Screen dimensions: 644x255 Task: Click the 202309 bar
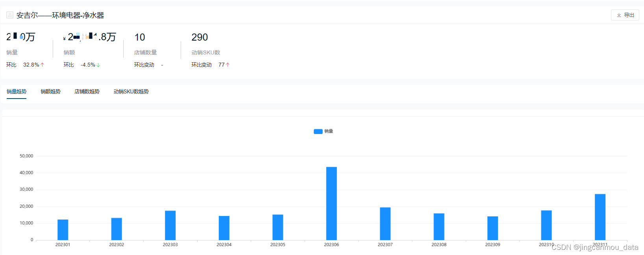click(x=492, y=228)
